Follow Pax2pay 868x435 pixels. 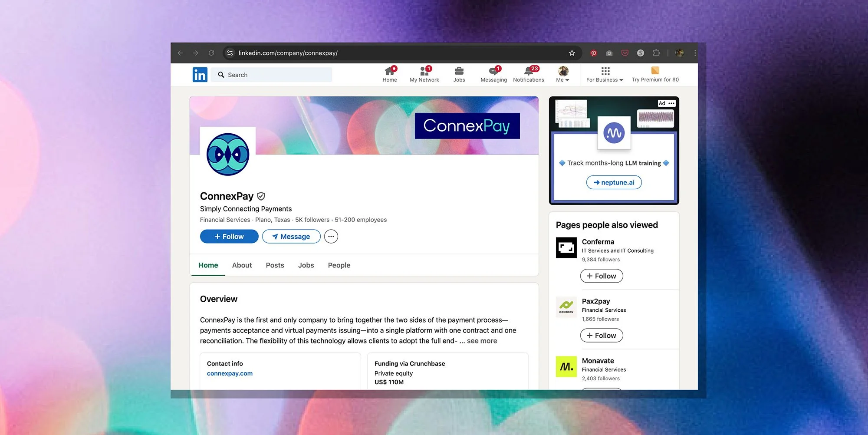coord(602,336)
